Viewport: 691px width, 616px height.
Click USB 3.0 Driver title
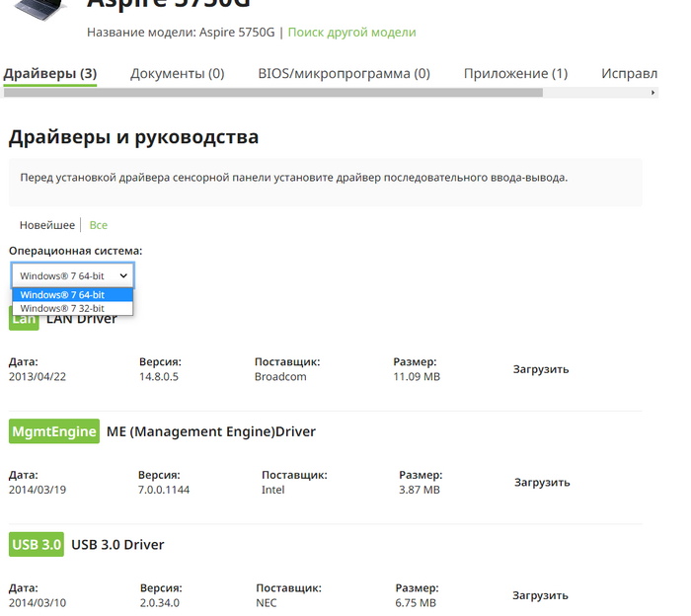[117, 545]
